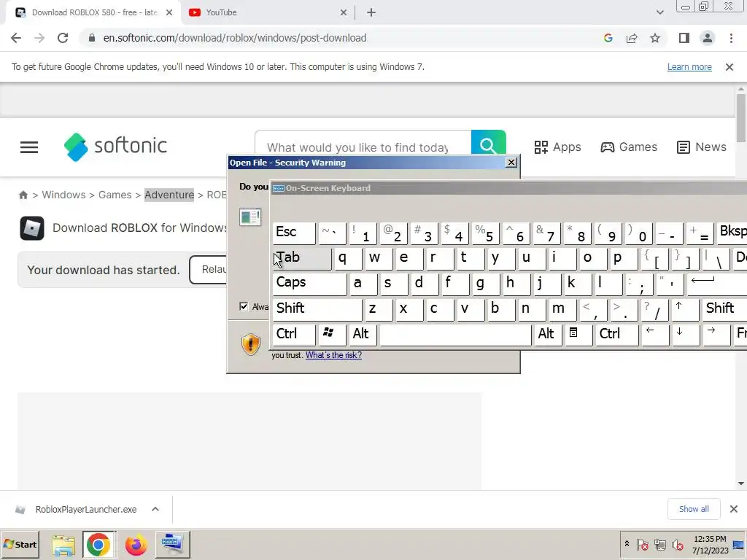
Task: Click the browser forward arrow
Action: pyautogui.click(x=39, y=38)
